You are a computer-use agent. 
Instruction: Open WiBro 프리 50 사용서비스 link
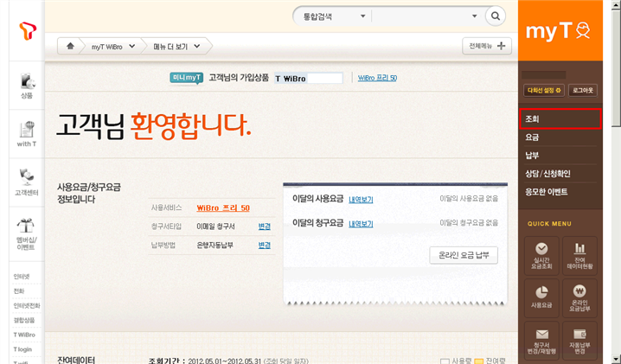coord(223,208)
